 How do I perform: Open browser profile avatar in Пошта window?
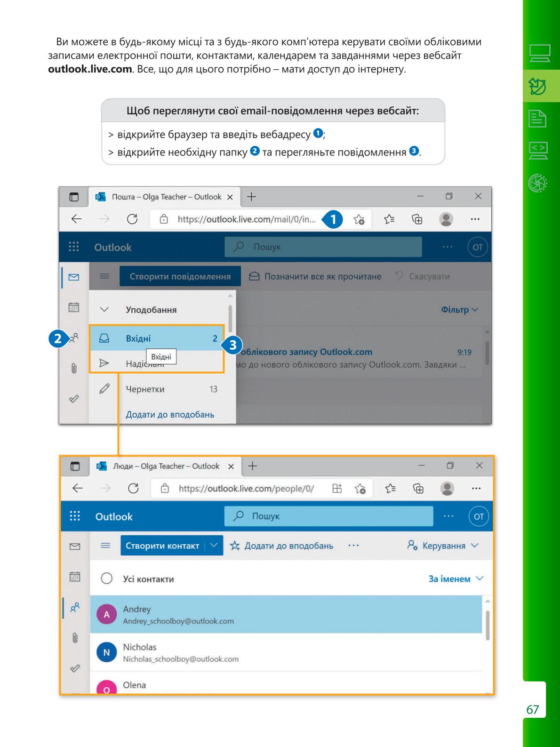(446, 219)
